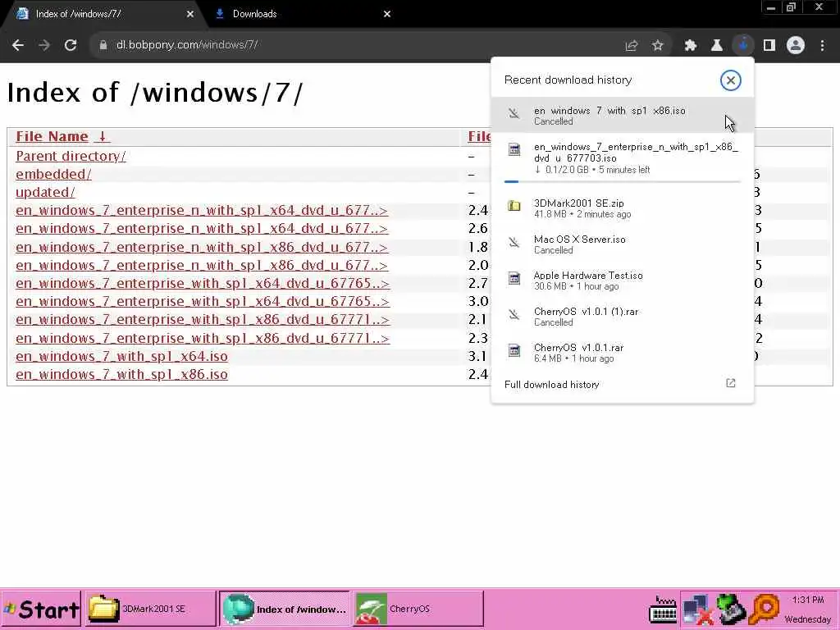Click the 3DMark2001 SE.zip folder icon
This screenshot has height=630, width=840.
pyautogui.click(x=514, y=206)
